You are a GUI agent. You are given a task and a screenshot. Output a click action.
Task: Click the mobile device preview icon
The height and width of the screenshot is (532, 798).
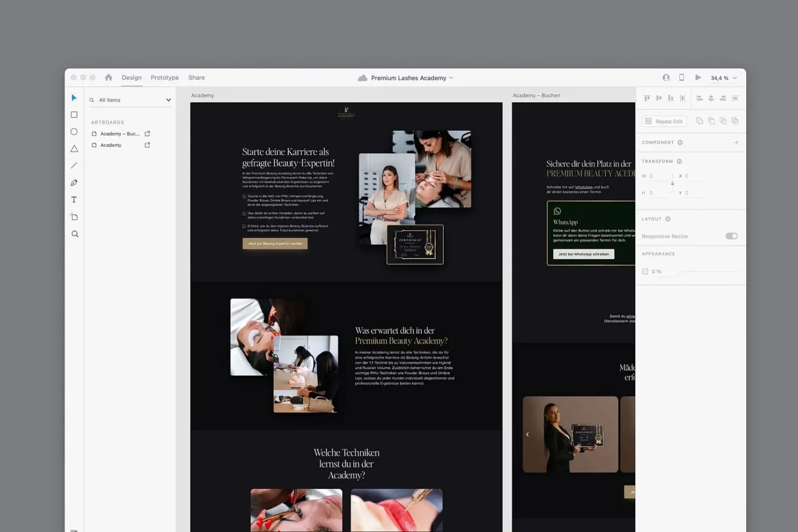click(x=681, y=77)
